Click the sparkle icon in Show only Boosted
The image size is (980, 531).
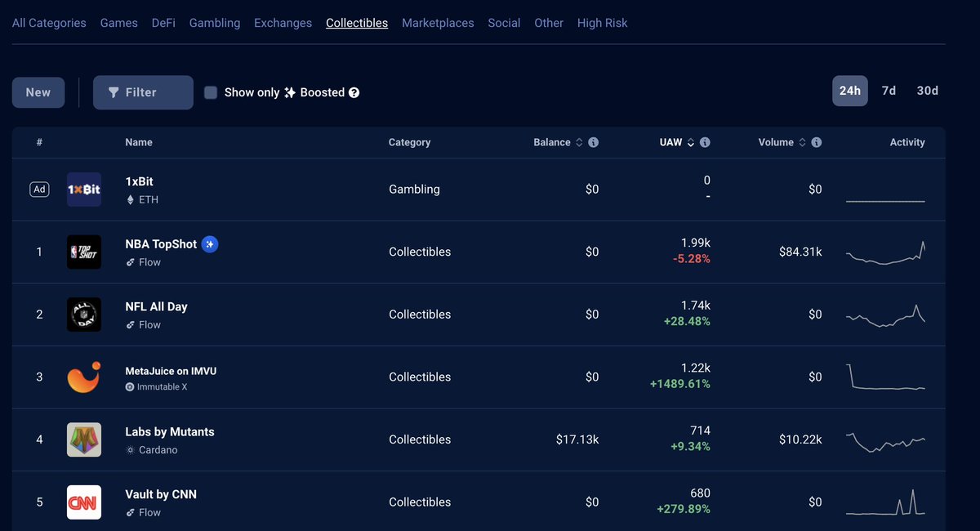tap(290, 93)
